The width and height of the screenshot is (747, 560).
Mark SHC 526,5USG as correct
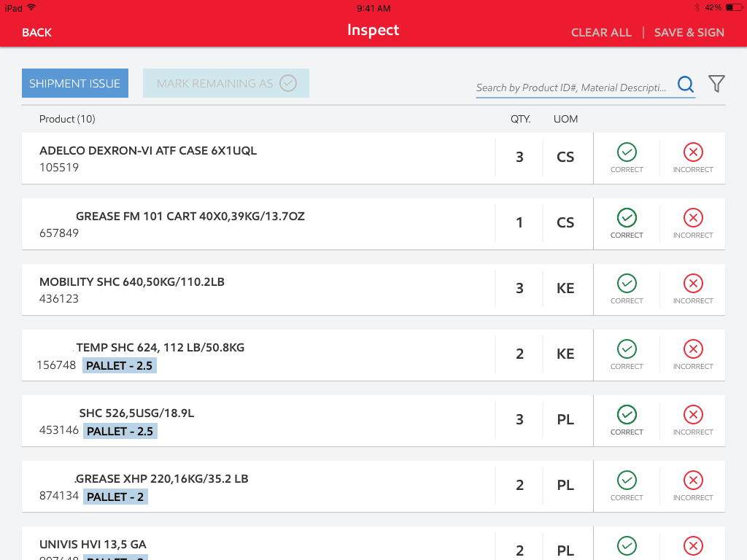(627, 421)
